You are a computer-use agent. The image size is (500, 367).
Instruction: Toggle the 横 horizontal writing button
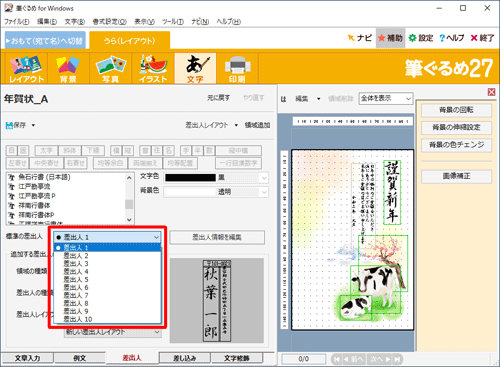(x=116, y=151)
